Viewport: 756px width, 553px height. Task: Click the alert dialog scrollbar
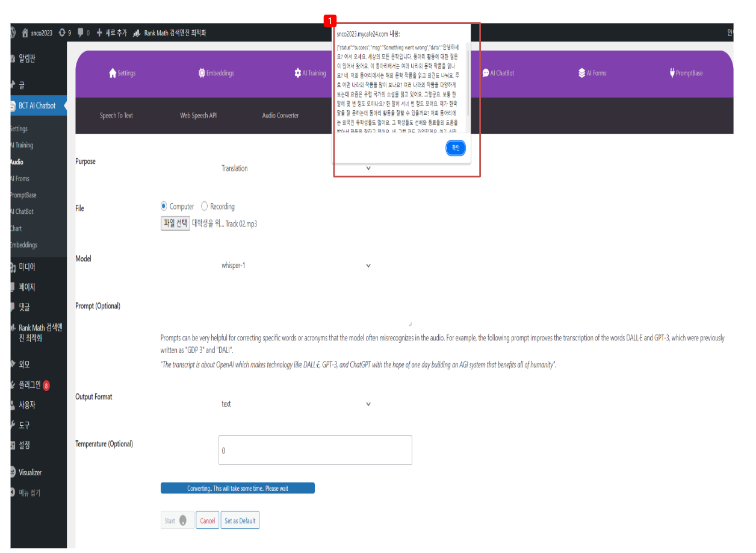tap(467, 84)
